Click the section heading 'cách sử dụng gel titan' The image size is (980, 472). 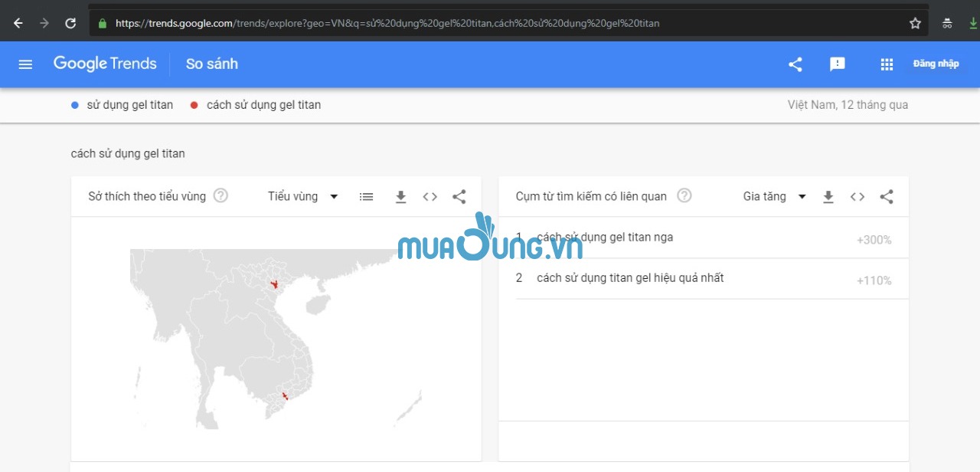(x=128, y=153)
